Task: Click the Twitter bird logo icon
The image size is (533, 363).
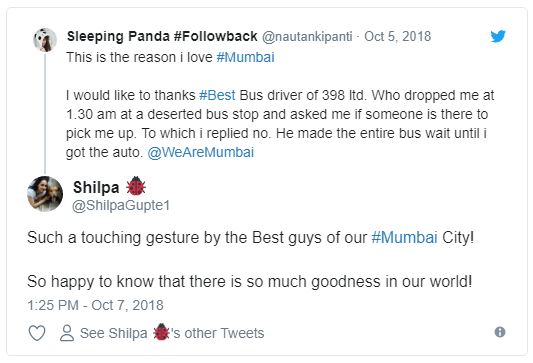Action: (x=498, y=36)
